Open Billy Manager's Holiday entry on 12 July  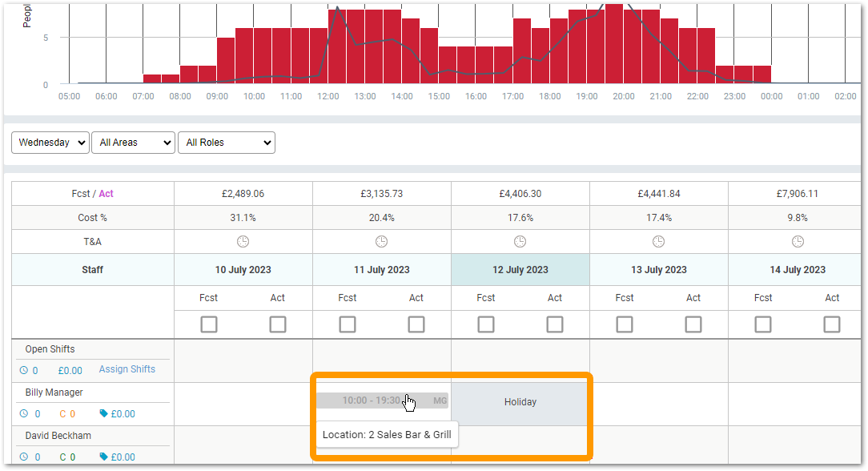click(x=520, y=401)
